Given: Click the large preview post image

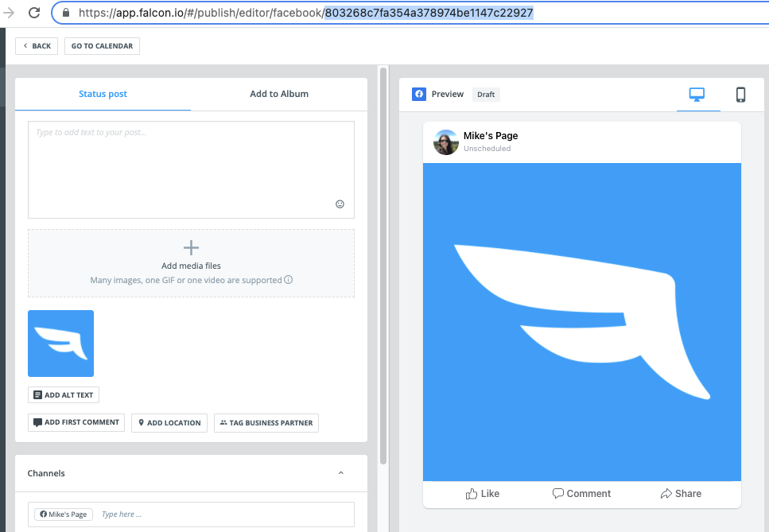Looking at the screenshot, I should (582, 321).
